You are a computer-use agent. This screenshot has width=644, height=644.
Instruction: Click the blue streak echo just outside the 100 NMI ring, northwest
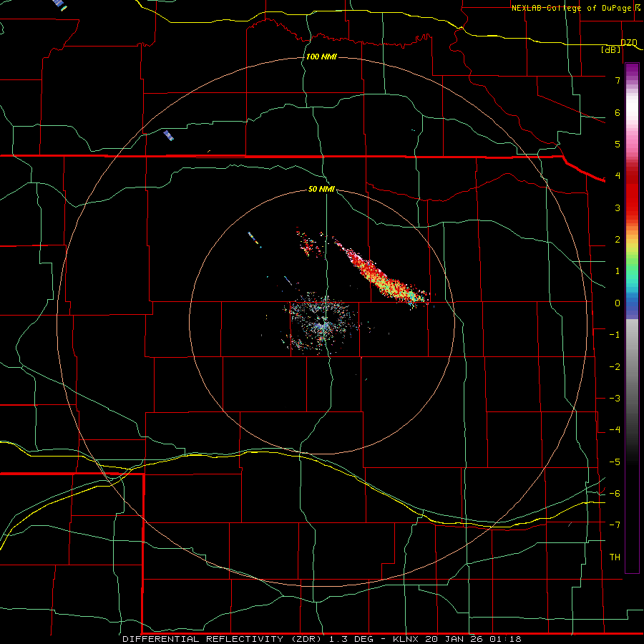tap(168, 135)
